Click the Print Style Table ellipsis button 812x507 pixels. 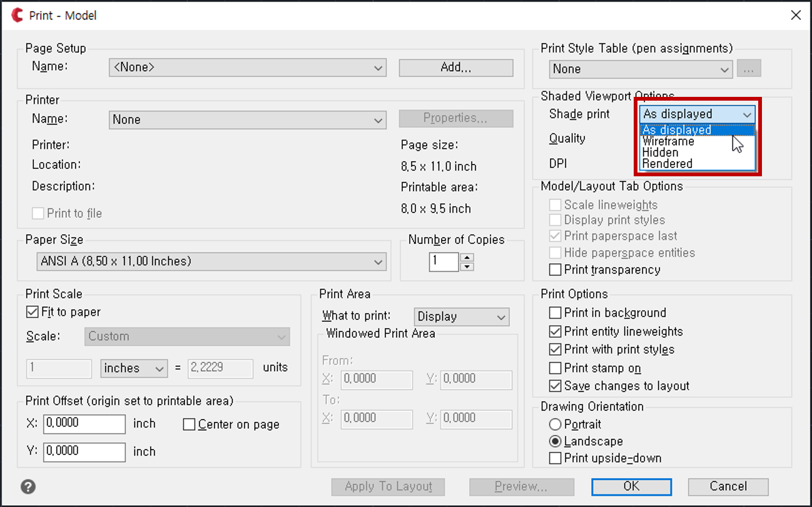tap(749, 69)
